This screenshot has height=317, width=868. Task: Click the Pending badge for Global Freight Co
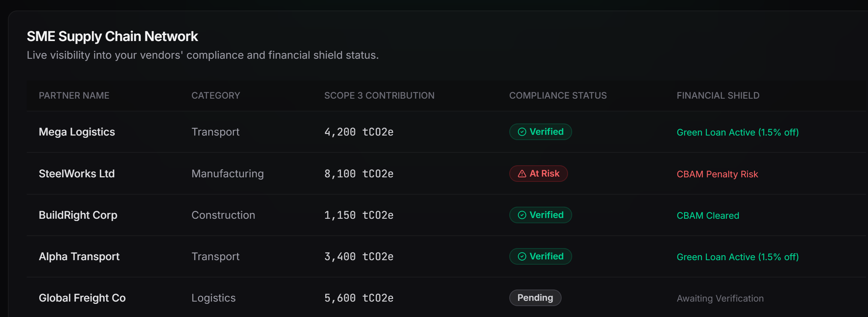point(535,298)
